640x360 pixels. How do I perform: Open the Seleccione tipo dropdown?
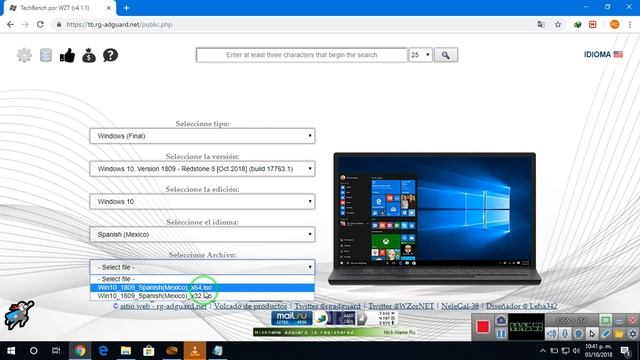pos(202,136)
